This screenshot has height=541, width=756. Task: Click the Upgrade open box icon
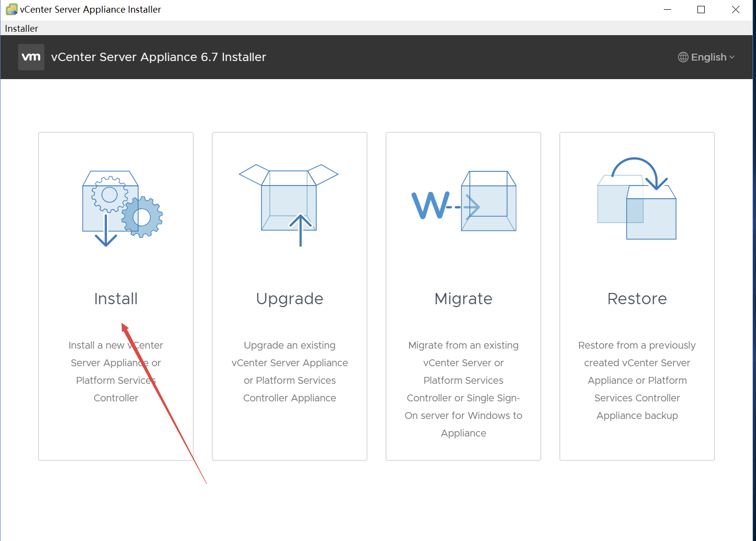coord(288,205)
